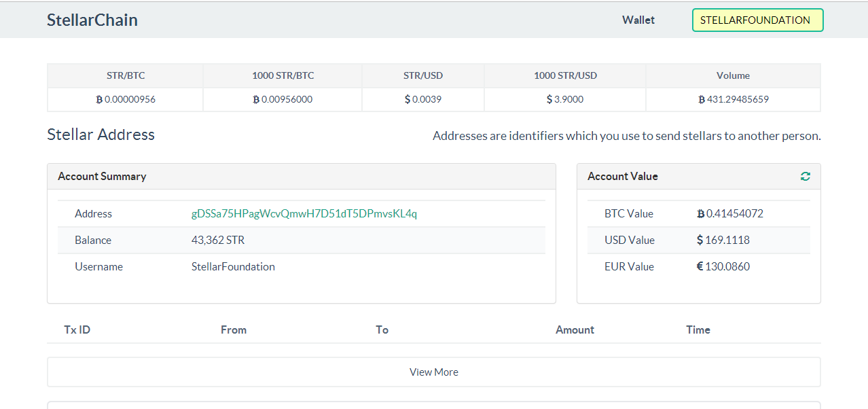Focus the STELLARFOUNDATION search field
The height and width of the screenshot is (409, 868).
click(x=757, y=20)
